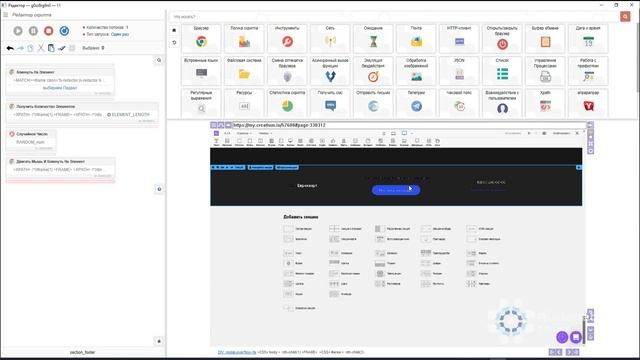Click the section_footer label at bottom left

click(x=82, y=352)
